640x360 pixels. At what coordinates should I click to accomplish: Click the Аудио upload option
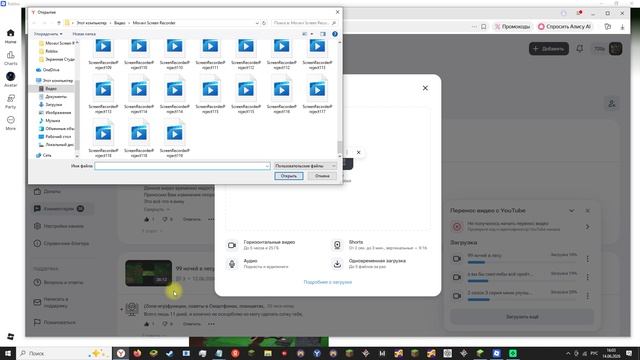(258, 264)
